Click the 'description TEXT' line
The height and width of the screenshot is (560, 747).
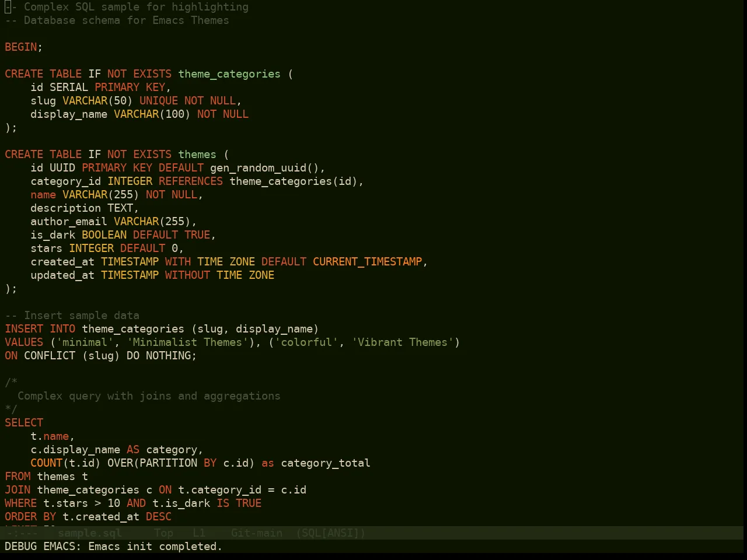coord(85,208)
